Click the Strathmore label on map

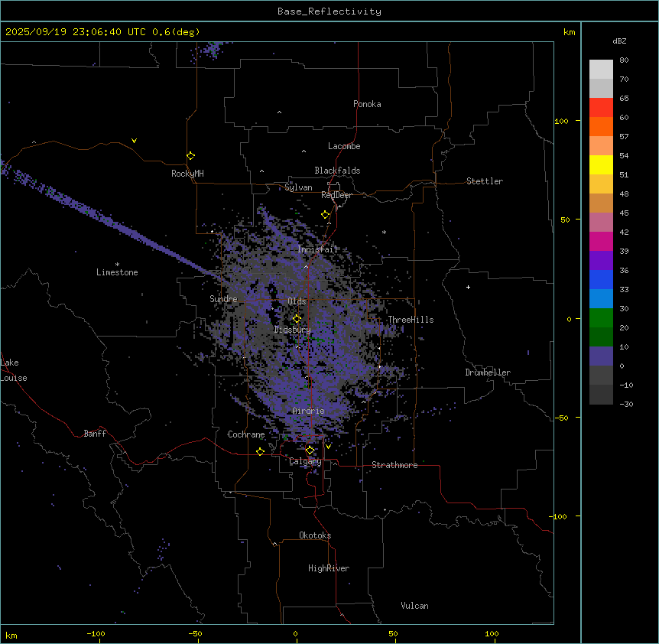(x=394, y=465)
